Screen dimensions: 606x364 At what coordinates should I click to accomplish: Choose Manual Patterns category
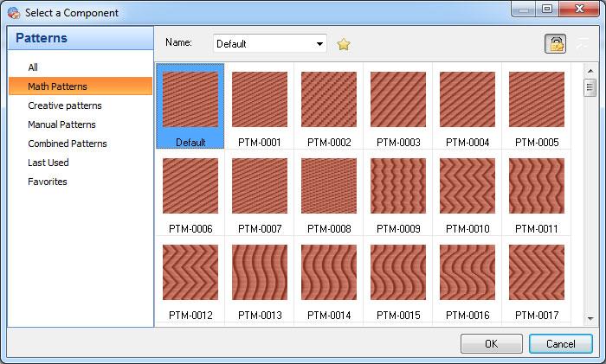[x=61, y=125]
